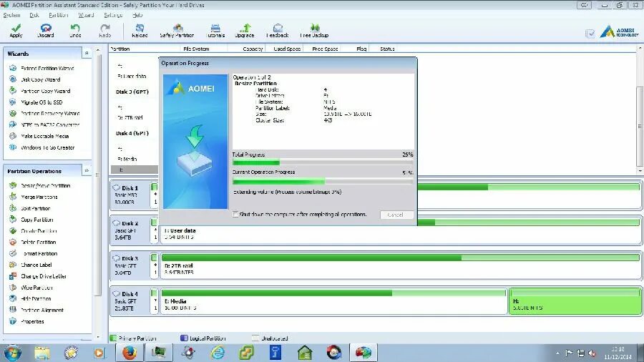The width and height of the screenshot is (644, 362).
Task: Sort by Capacity column header
Action: pyautogui.click(x=253, y=49)
